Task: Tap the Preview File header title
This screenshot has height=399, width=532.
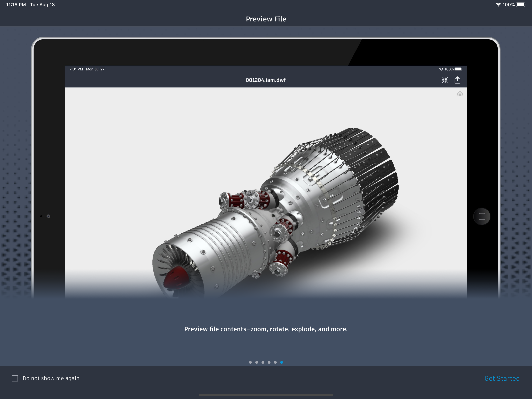Action: pos(266,19)
